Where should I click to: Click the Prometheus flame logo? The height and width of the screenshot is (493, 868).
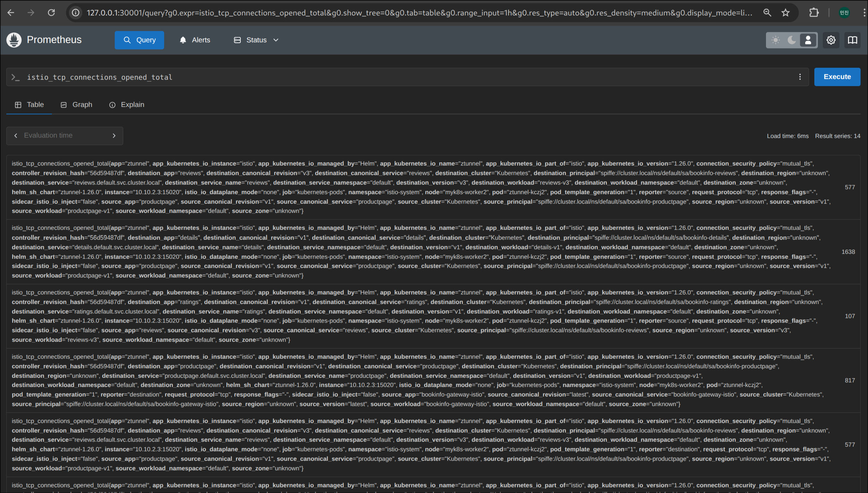pos(14,40)
